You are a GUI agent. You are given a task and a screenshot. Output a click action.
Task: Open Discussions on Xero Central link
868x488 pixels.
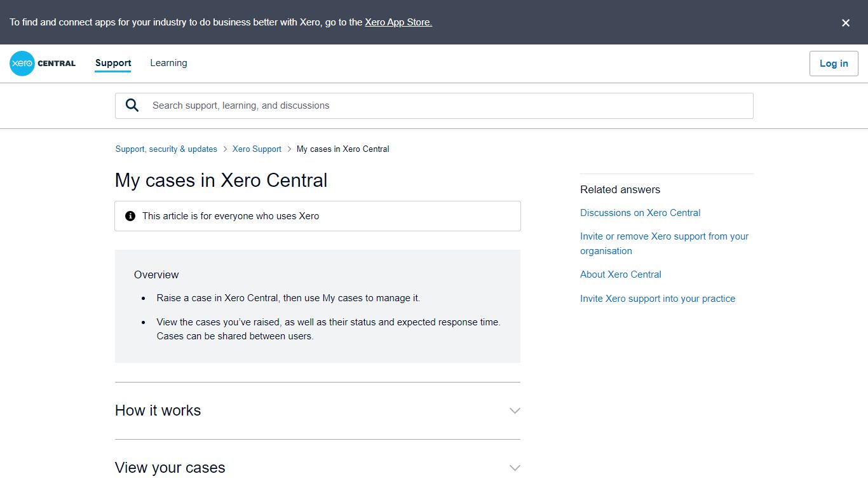pyautogui.click(x=641, y=213)
